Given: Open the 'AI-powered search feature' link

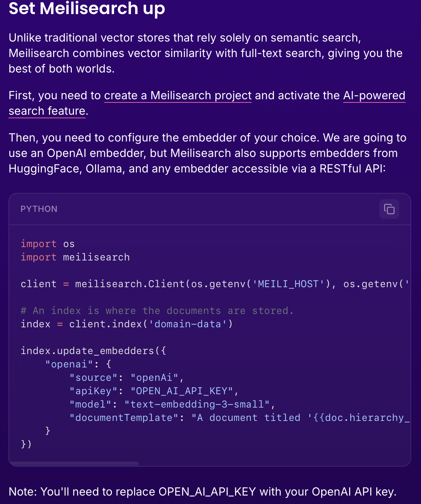Looking at the screenshot, I should pos(207,103).
